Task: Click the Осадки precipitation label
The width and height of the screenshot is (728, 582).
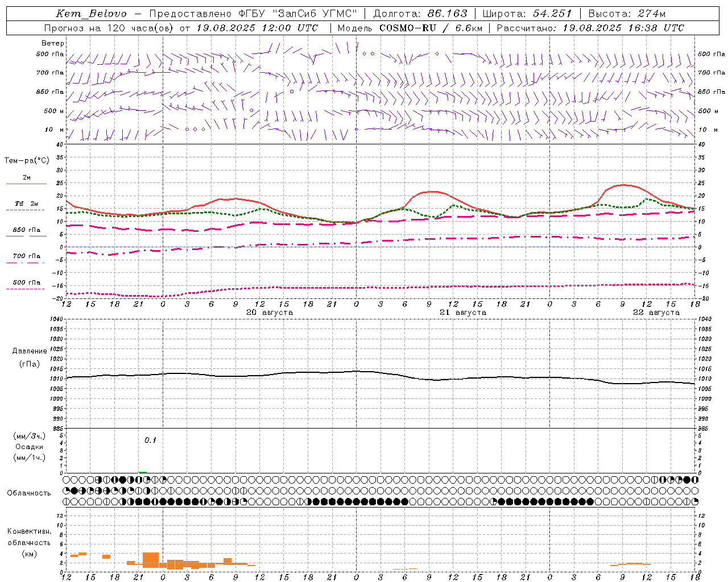Action: coord(30,447)
